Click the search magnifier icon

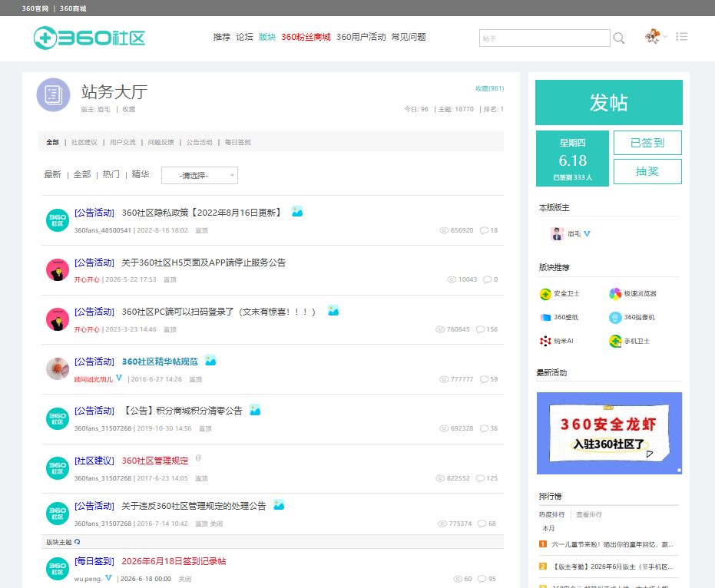[x=619, y=38]
